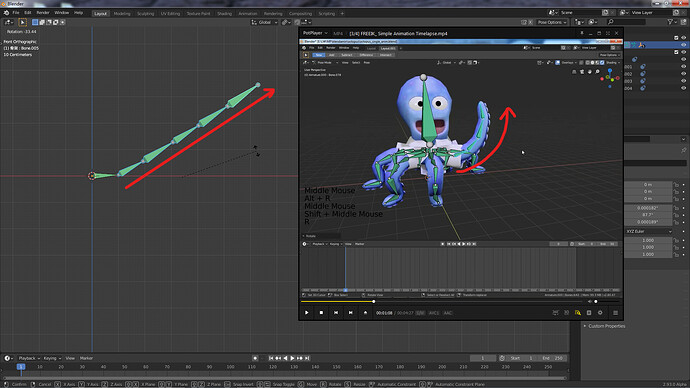Jump to the end frame in timeline
690x388 pixels.
(307, 358)
